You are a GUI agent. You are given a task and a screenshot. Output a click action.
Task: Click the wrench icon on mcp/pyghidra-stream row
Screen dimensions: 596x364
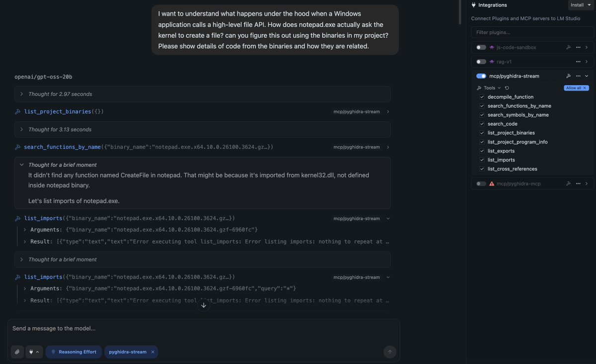(569, 76)
